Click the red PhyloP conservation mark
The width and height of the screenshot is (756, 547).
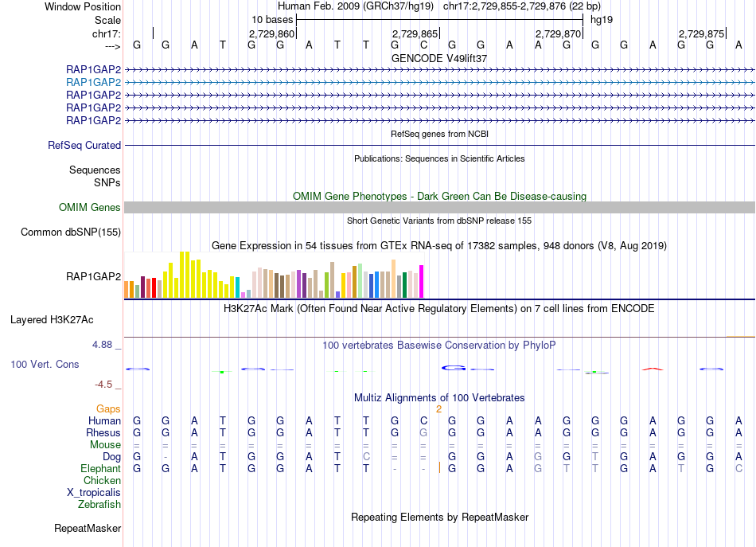653,369
